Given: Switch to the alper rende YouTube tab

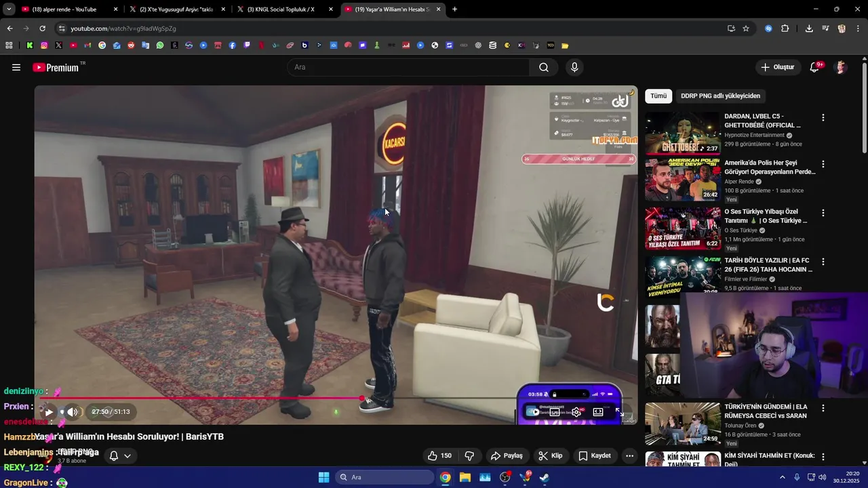Looking at the screenshot, I should pyautogui.click(x=70, y=9).
